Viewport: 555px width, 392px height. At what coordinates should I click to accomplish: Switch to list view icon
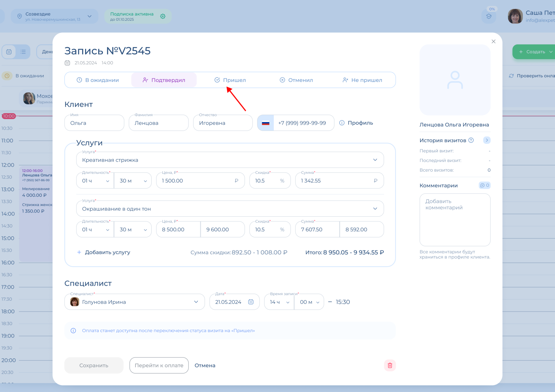(23, 52)
